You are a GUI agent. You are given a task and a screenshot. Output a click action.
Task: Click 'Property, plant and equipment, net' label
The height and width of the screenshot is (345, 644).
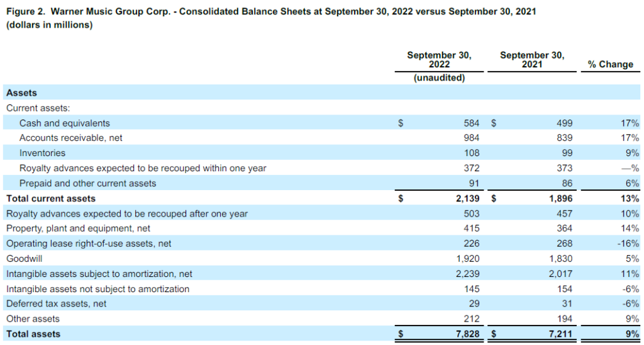click(79, 229)
